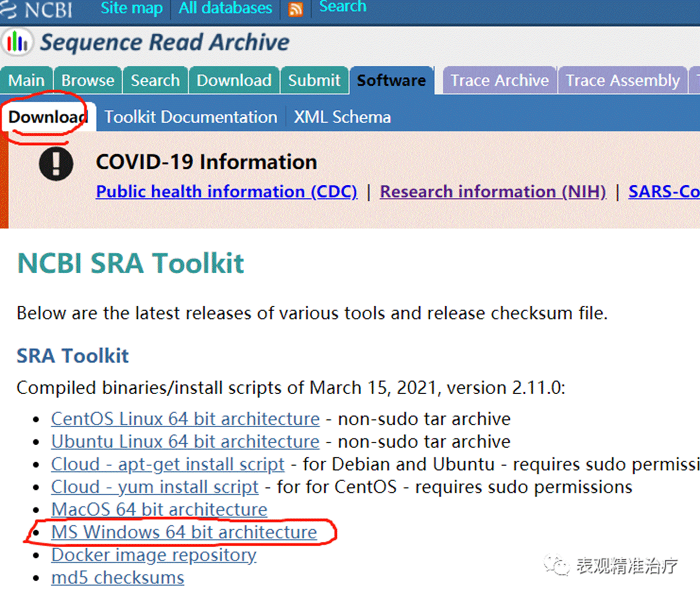Screen dimensions: 700x596
Task: Select the Software tab
Action: (x=391, y=80)
